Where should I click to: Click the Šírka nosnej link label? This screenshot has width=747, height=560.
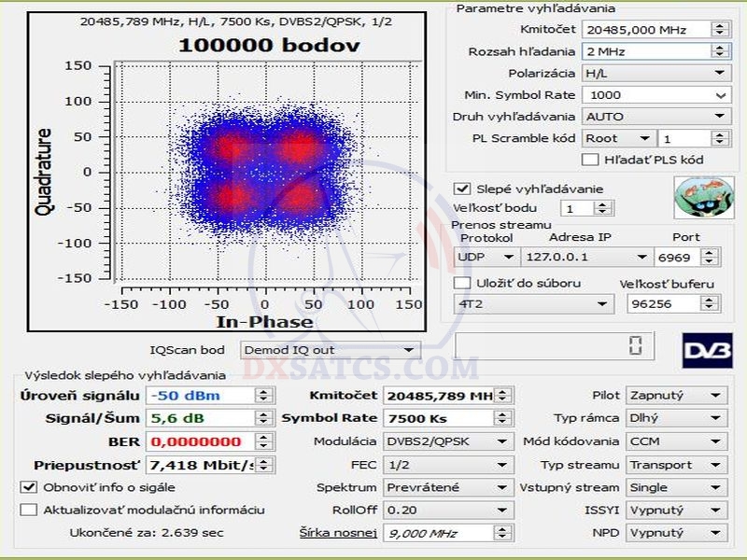point(338,533)
